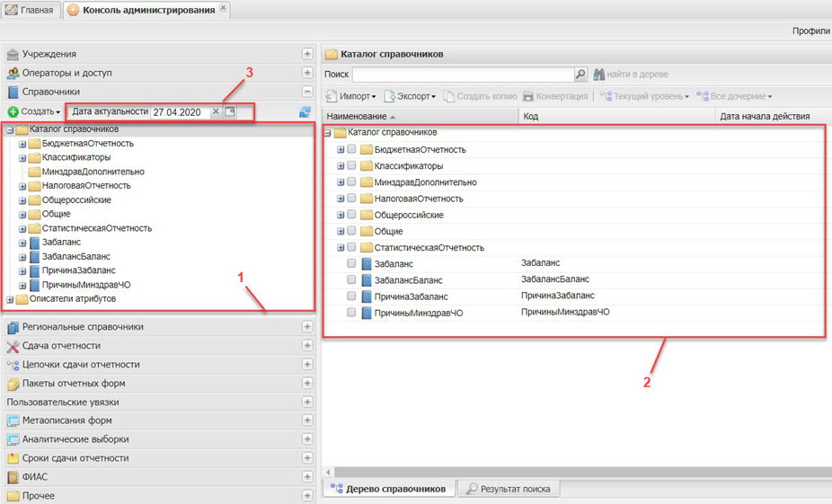Switch to the Результат поиска tab
The width and height of the screenshot is (832, 504).
pyautogui.click(x=508, y=489)
